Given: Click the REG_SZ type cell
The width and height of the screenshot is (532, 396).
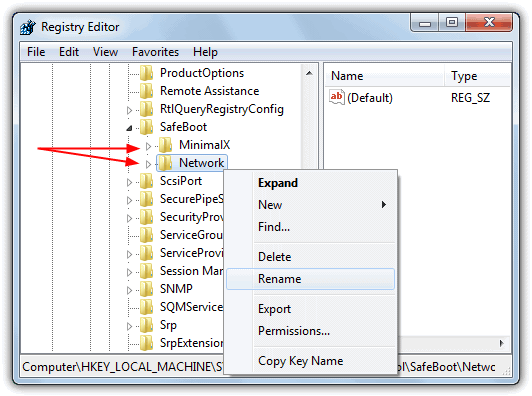Looking at the screenshot, I should pyautogui.click(x=470, y=98).
